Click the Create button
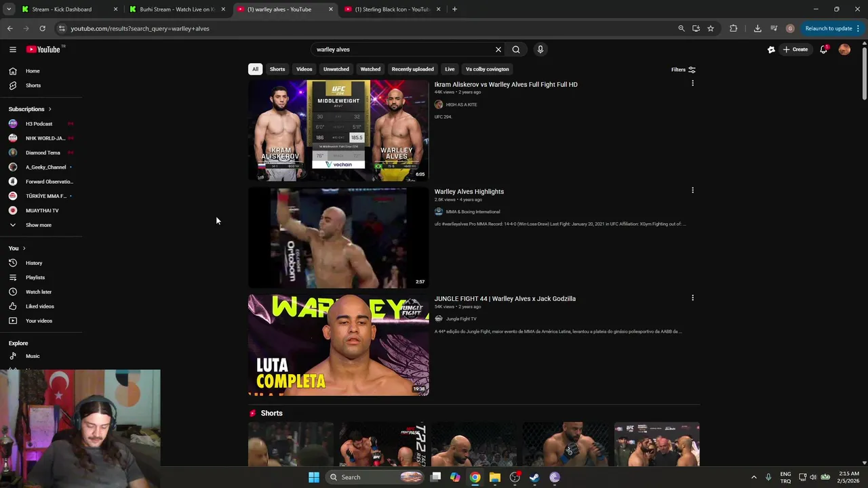This screenshot has width=868, height=488. pyautogui.click(x=795, y=49)
